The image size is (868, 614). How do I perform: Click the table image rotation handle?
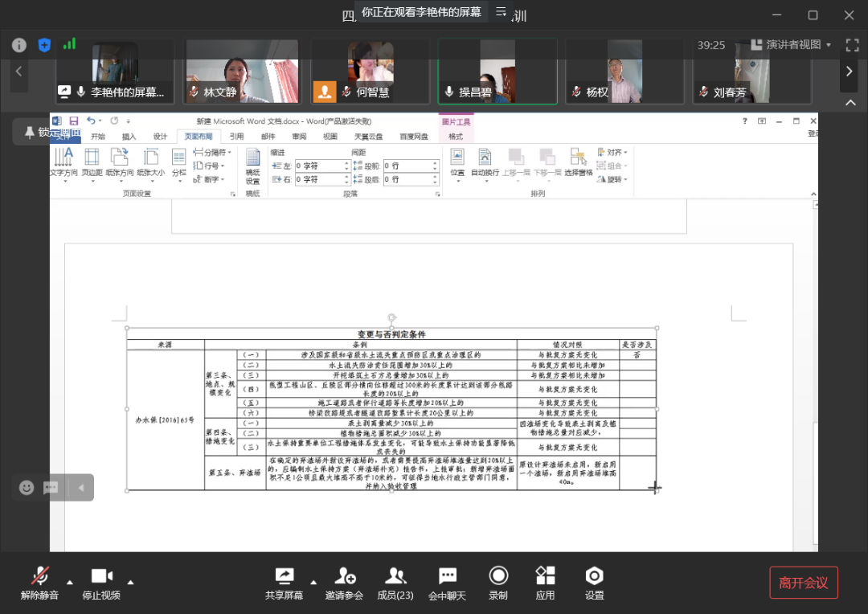pos(392,317)
